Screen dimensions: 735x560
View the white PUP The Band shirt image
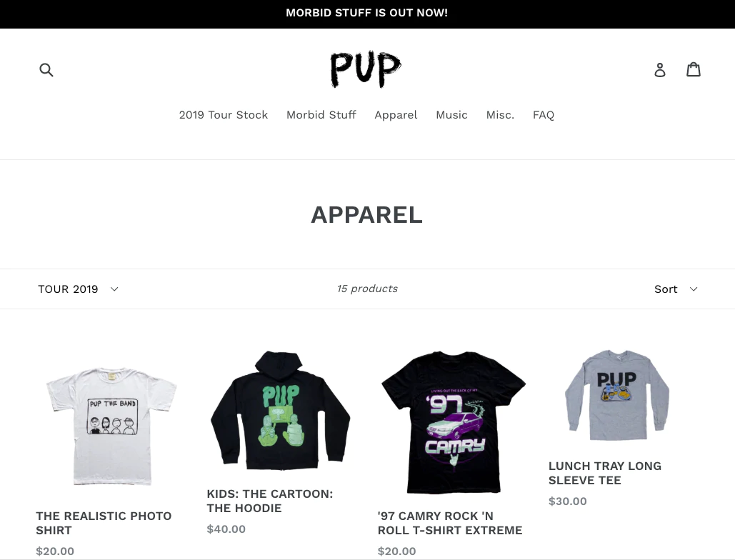[111, 426]
